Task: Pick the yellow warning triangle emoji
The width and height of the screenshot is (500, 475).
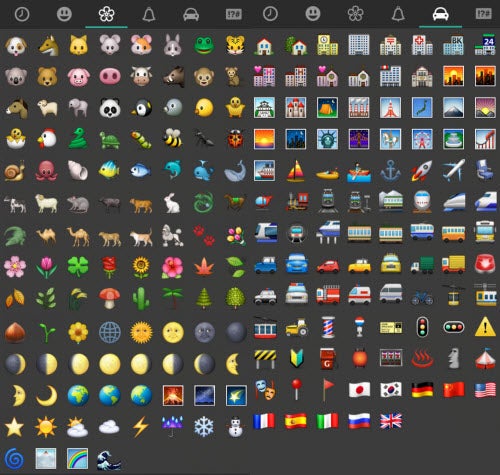Action: 485,327
